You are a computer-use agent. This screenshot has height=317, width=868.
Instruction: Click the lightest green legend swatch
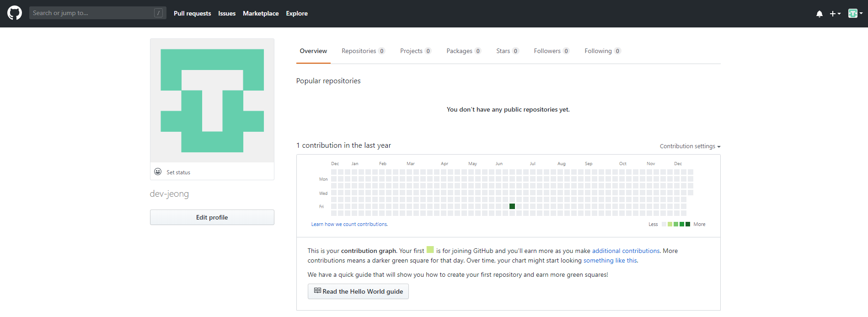670,224
